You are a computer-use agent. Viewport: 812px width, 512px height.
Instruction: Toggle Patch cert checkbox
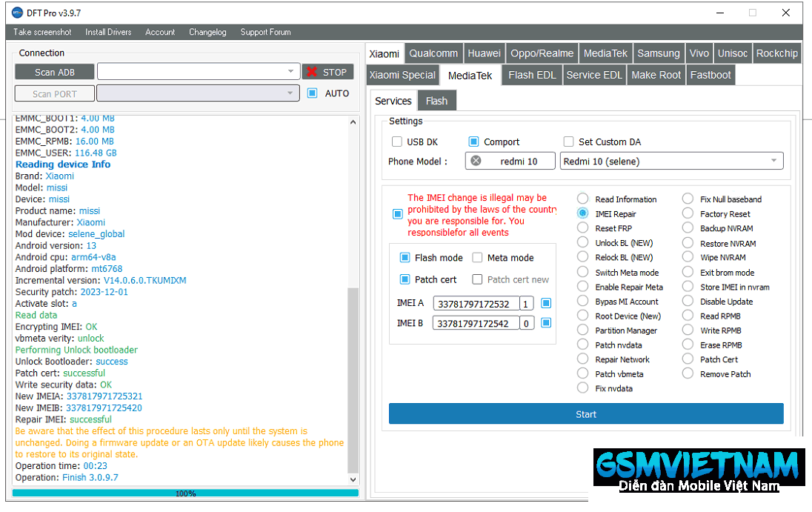pyautogui.click(x=405, y=279)
